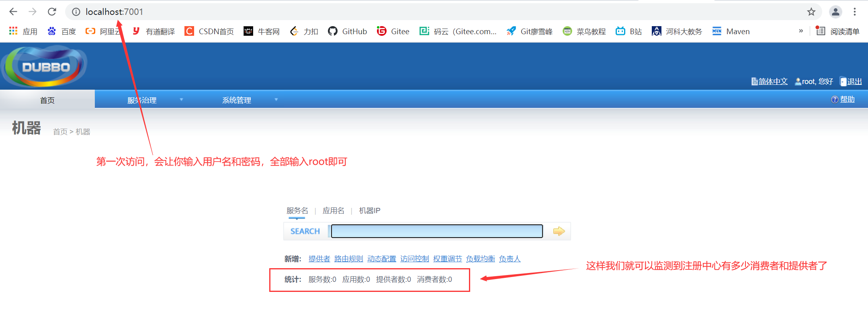Screen dimensions: 868x312
Task: Click the 首页 breadcrumb link
Action: [60, 132]
